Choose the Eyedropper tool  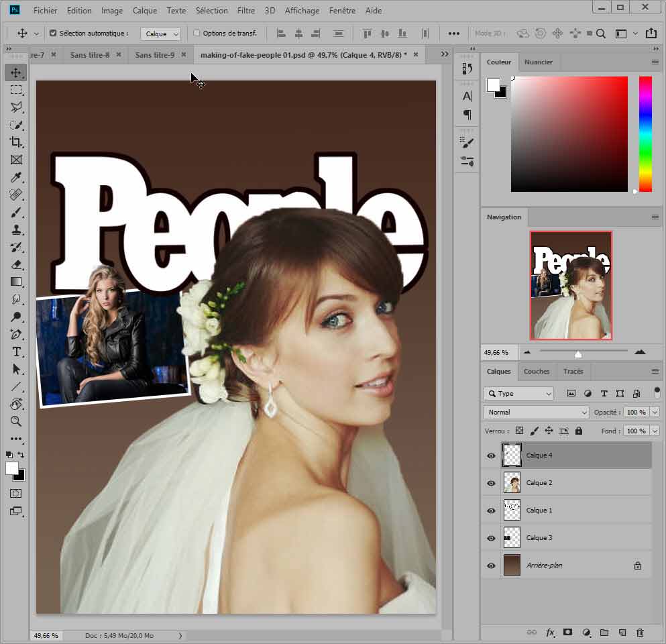[15, 177]
